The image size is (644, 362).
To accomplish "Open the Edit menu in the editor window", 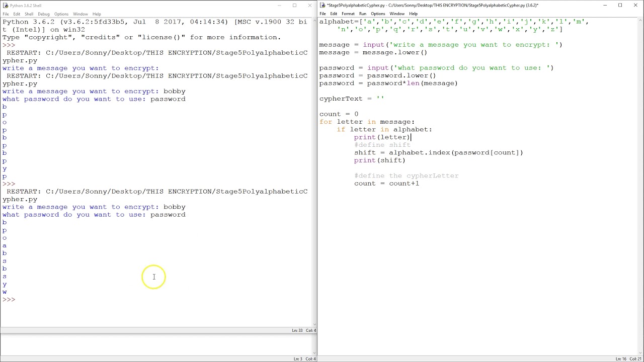I will tap(334, 14).
